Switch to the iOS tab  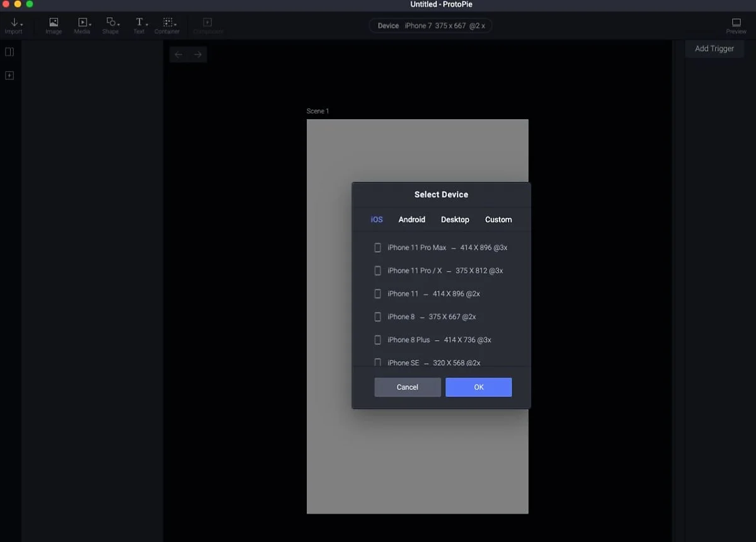(x=377, y=219)
